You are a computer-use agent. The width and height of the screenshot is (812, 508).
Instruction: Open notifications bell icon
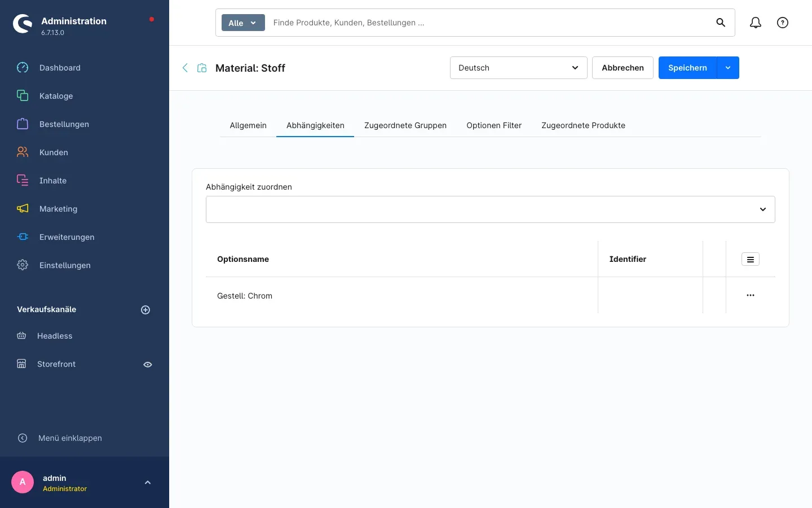click(x=756, y=23)
